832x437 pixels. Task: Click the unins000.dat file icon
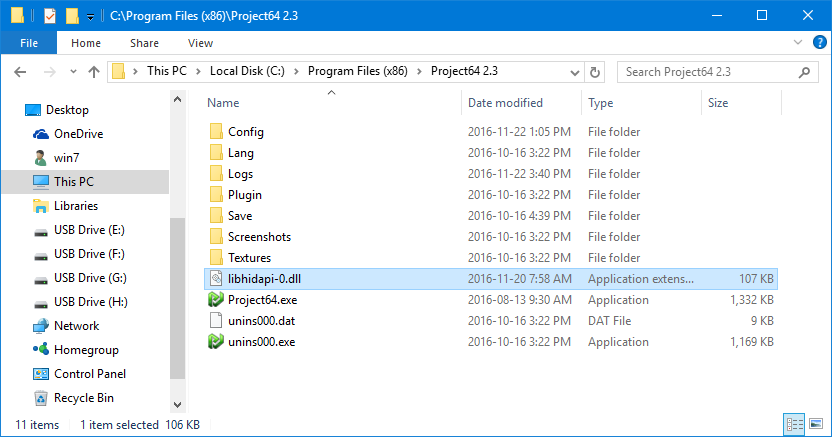[216, 320]
